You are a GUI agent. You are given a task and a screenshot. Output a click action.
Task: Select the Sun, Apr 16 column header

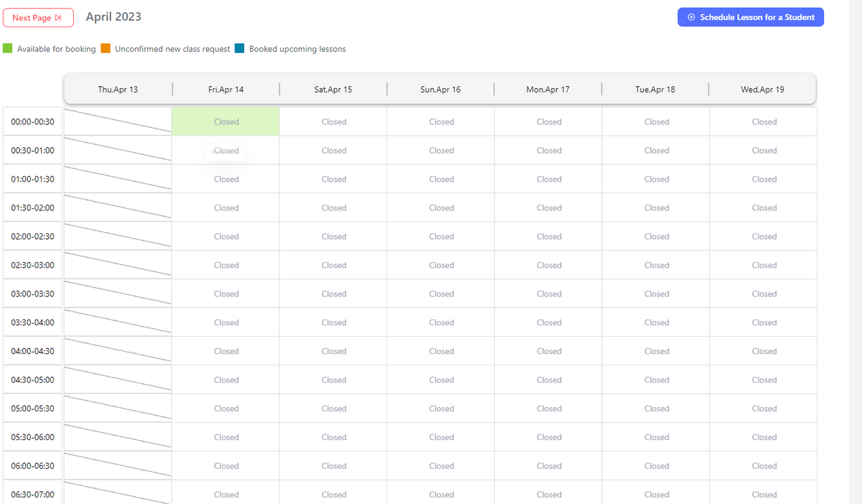(x=440, y=90)
